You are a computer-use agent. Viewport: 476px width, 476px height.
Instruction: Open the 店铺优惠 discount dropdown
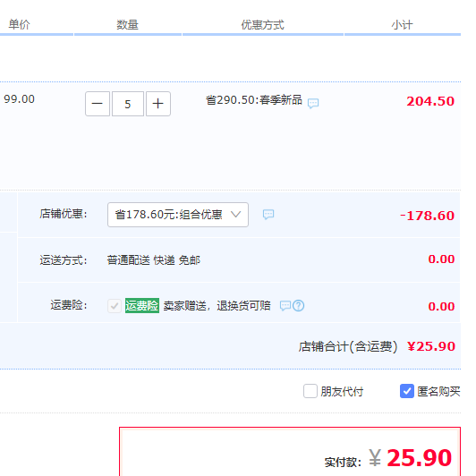[x=178, y=215]
